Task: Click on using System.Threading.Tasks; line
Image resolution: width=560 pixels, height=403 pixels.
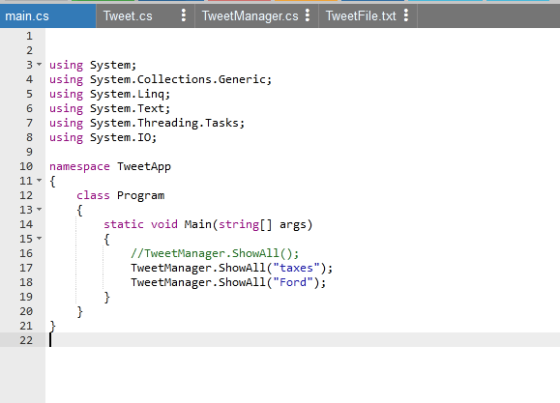Action: [x=147, y=123]
